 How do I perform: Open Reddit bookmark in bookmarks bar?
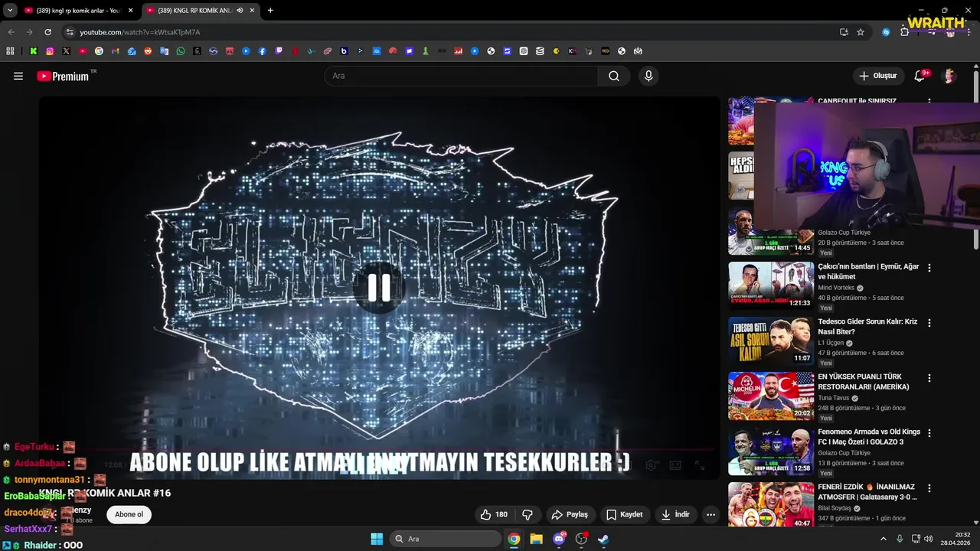pyautogui.click(x=148, y=51)
